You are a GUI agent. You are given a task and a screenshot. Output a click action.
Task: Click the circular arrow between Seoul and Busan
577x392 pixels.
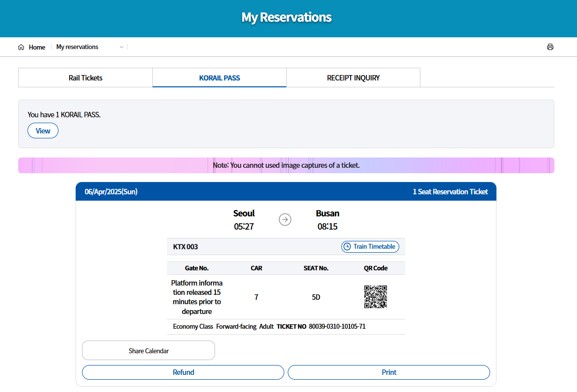tap(285, 220)
